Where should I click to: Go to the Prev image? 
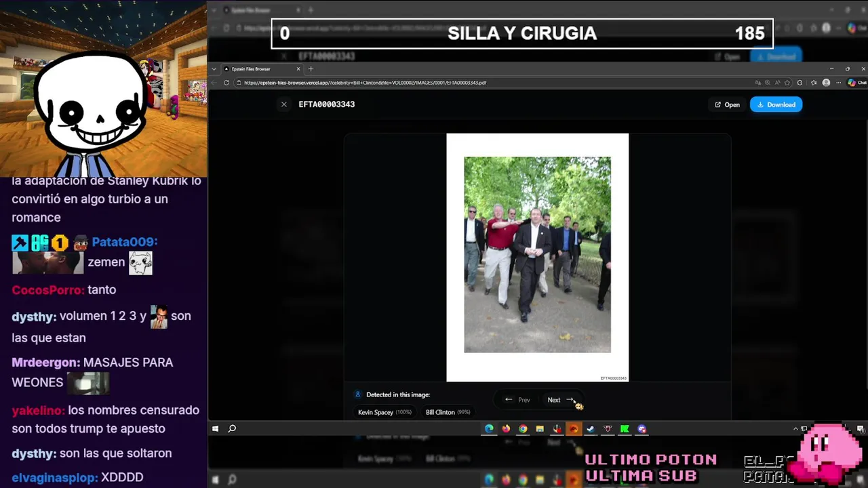(x=517, y=400)
